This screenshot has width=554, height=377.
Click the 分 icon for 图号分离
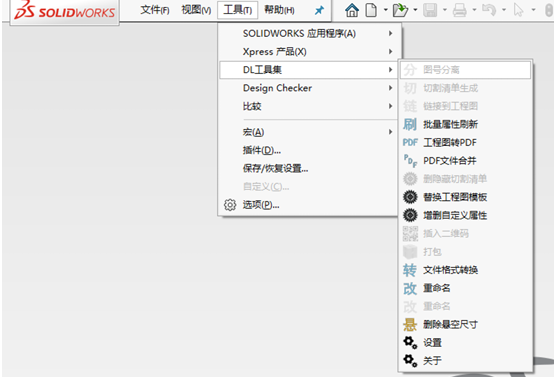tap(410, 70)
